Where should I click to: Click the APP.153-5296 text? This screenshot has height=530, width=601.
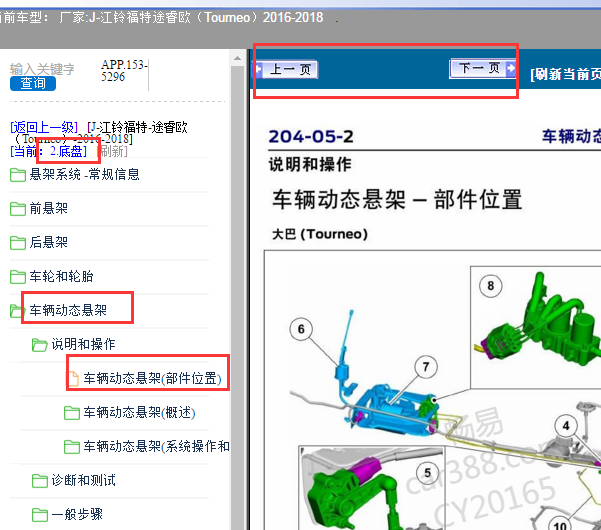124,71
